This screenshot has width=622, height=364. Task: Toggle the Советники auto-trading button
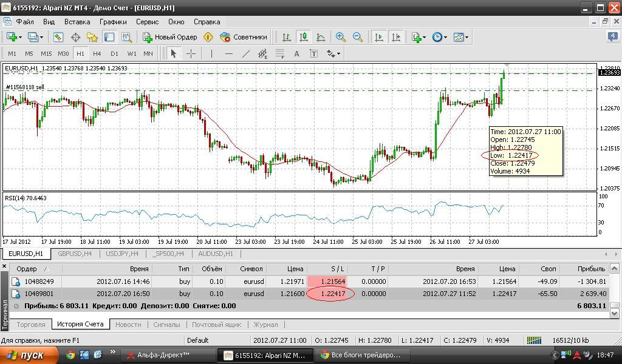[x=244, y=37]
